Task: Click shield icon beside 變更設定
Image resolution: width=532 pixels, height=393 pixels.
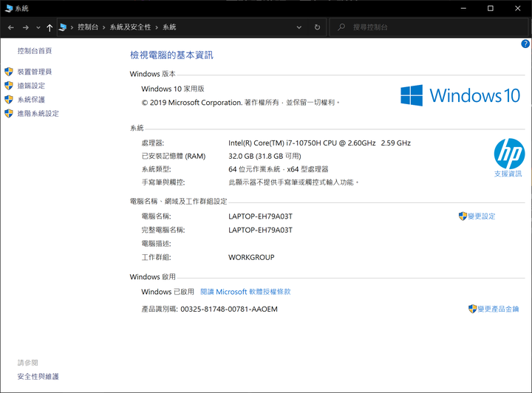Action: (463, 216)
